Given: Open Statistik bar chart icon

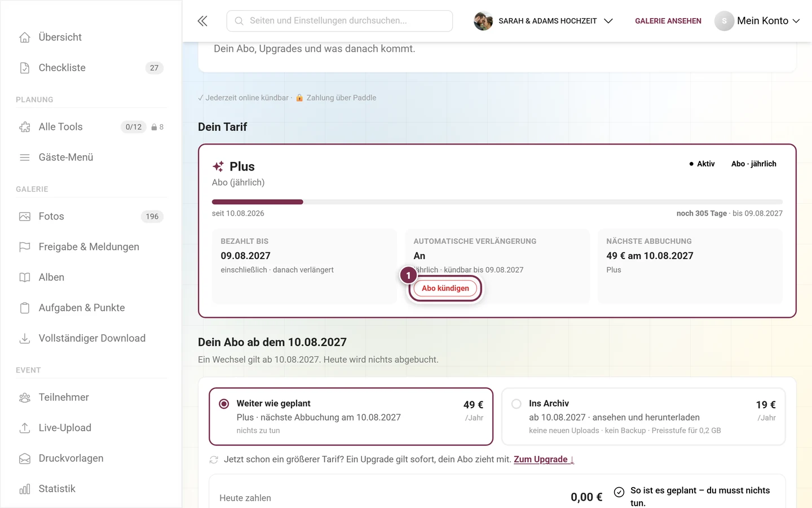Looking at the screenshot, I should tap(25, 489).
